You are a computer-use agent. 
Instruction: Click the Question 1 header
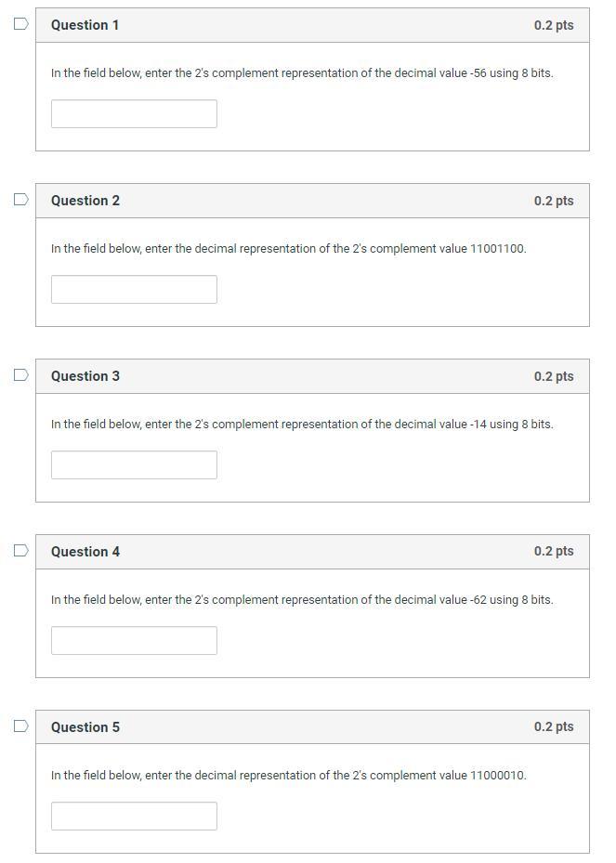pos(85,25)
